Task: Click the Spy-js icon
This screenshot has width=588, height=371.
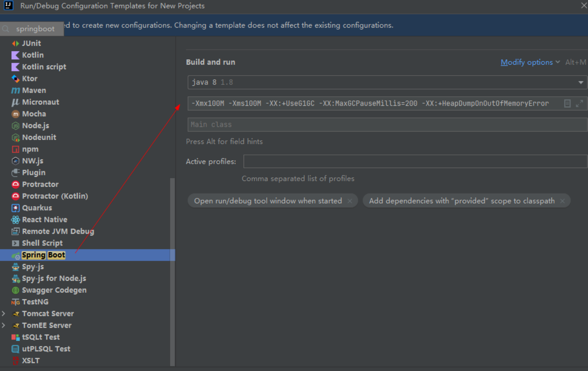Action: click(x=15, y=267)
